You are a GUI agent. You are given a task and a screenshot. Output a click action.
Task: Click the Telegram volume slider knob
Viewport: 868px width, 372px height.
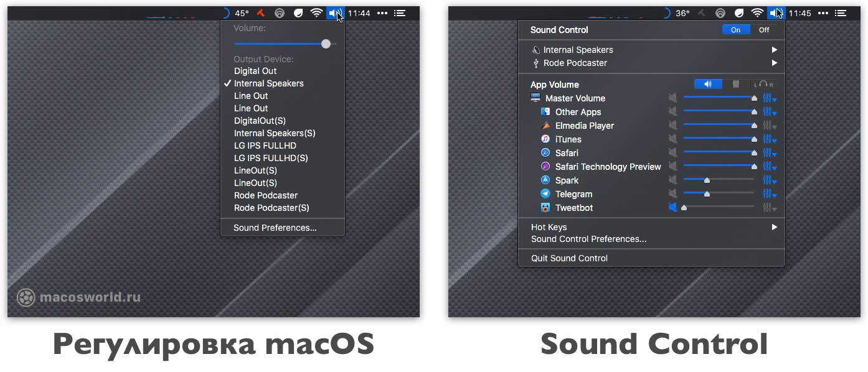707,194
